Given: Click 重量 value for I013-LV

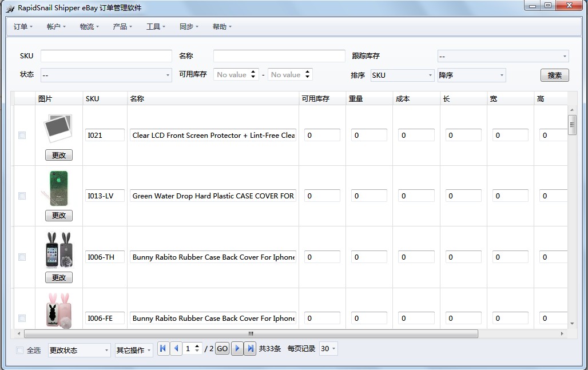Looking at the screenshot, I should [x=369, y=196].
